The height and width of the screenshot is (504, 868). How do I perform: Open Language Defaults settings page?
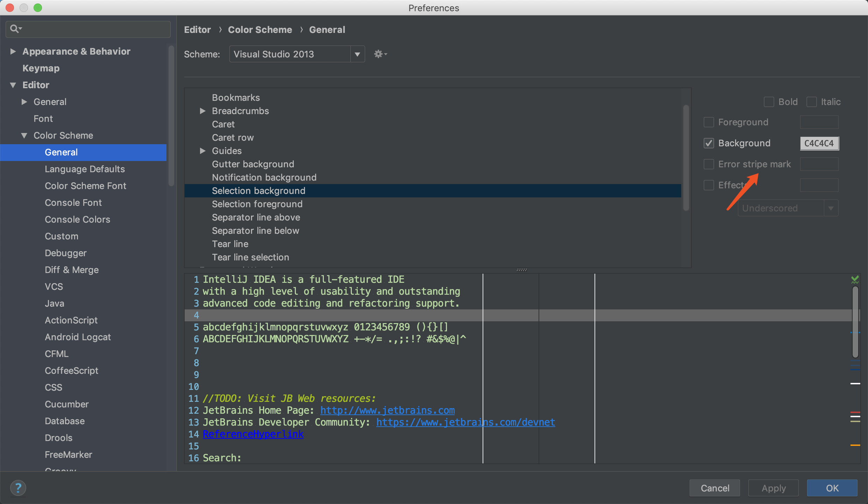click(x=85, y=169)
